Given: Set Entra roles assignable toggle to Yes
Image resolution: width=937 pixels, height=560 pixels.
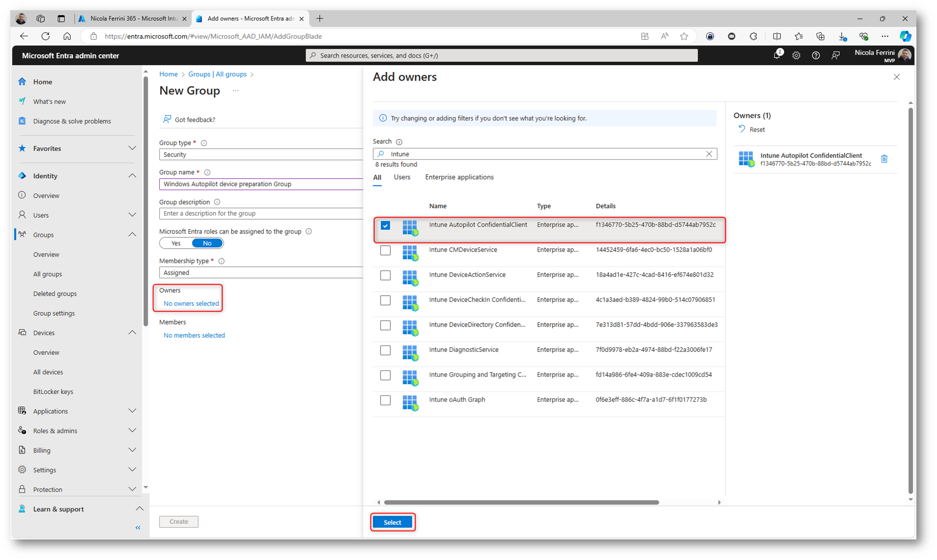Looking at the screenshot, I should pyautogui.click(x=176, y=243).
